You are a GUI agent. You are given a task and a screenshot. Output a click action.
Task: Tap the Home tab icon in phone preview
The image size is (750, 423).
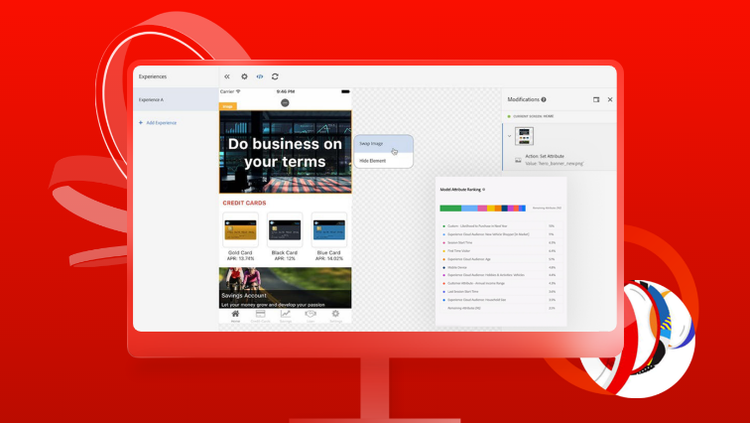tap(235, 314)
